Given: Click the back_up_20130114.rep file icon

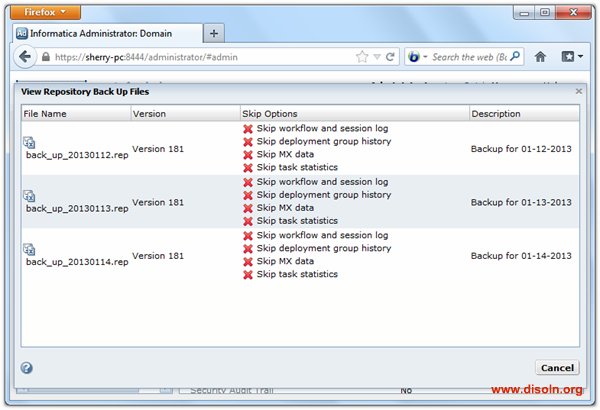Looking at the screenshot, I should pyautogui.click(x=29, y=249).
